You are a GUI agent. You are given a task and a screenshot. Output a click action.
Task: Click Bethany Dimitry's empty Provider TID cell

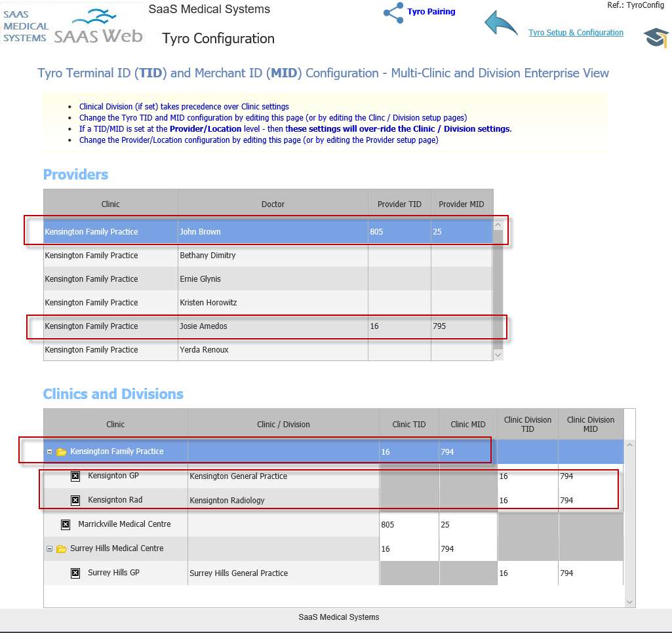tap(399, 256)
